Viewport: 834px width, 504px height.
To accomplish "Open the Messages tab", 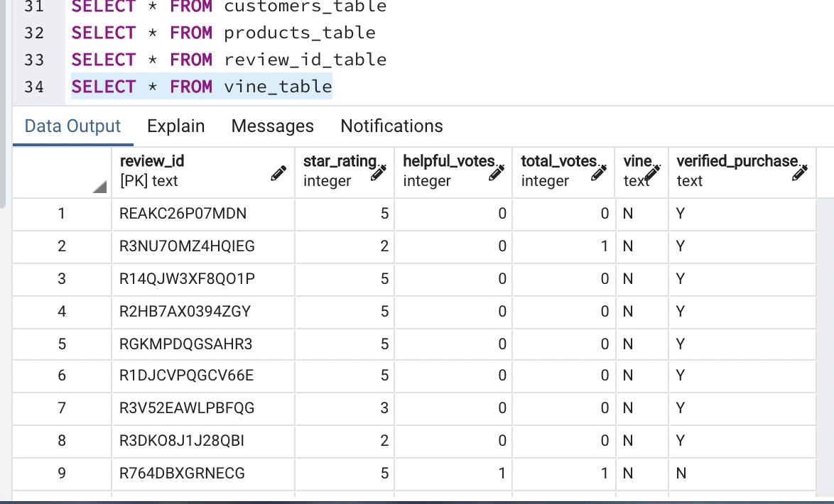I will pos(272,126).
